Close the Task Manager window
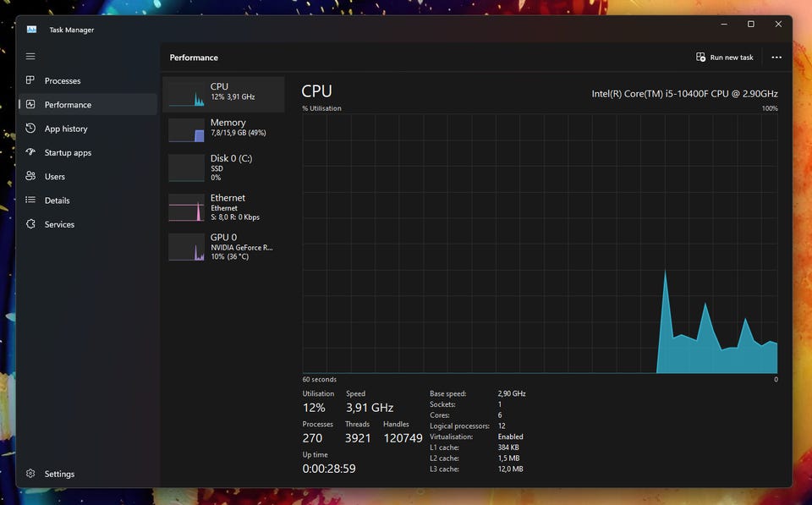 tap(778, 24)
